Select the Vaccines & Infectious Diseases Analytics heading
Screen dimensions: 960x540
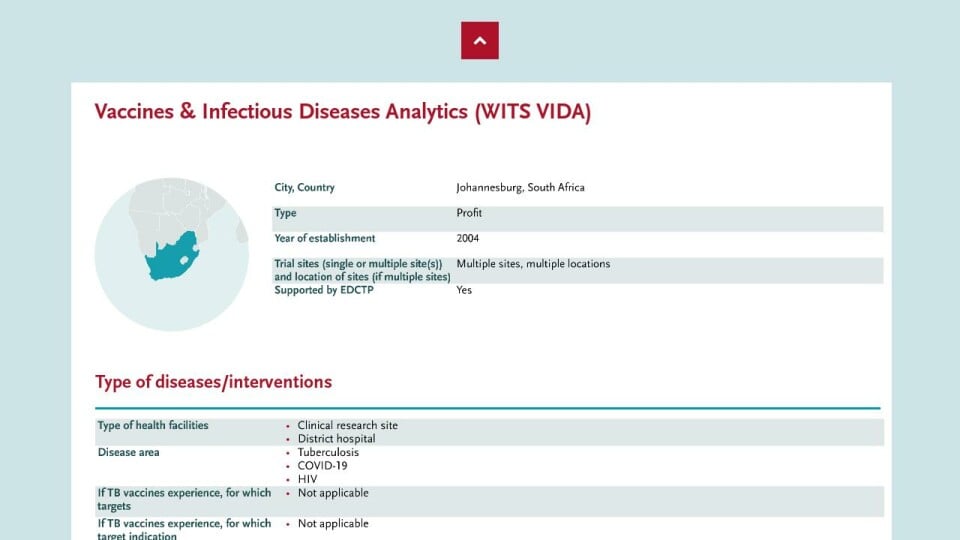[342, 112]
